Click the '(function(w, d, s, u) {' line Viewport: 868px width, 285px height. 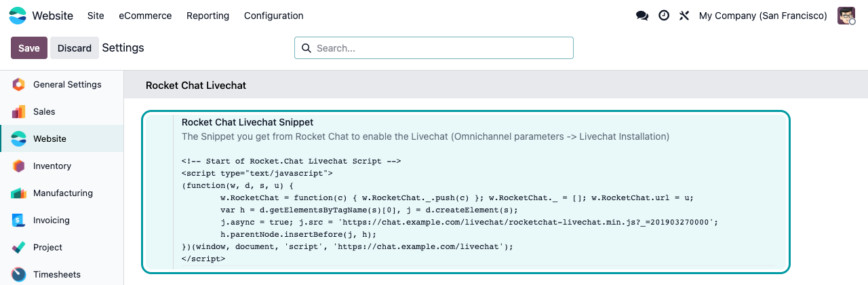[x=237, y=185]
